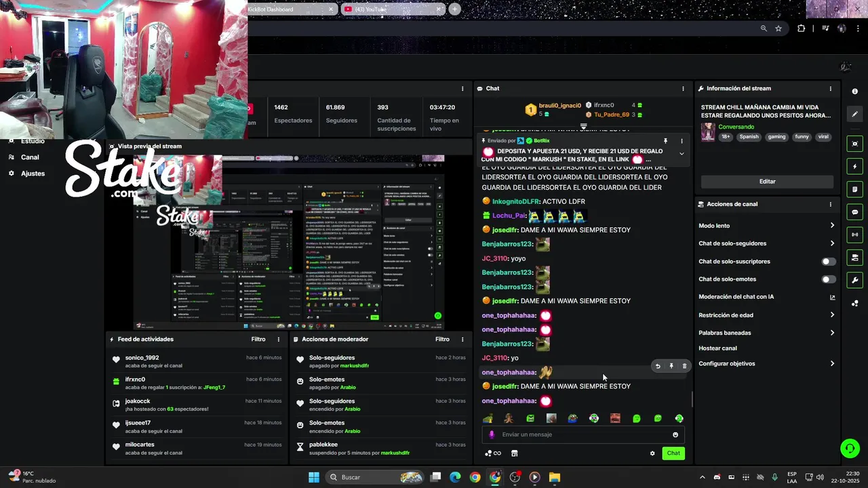Image resolution: width=868 pixels, height=488 pixels.
Task: Click brauli0_ignaci0 top gifter name
Action: tap(559, 106)
